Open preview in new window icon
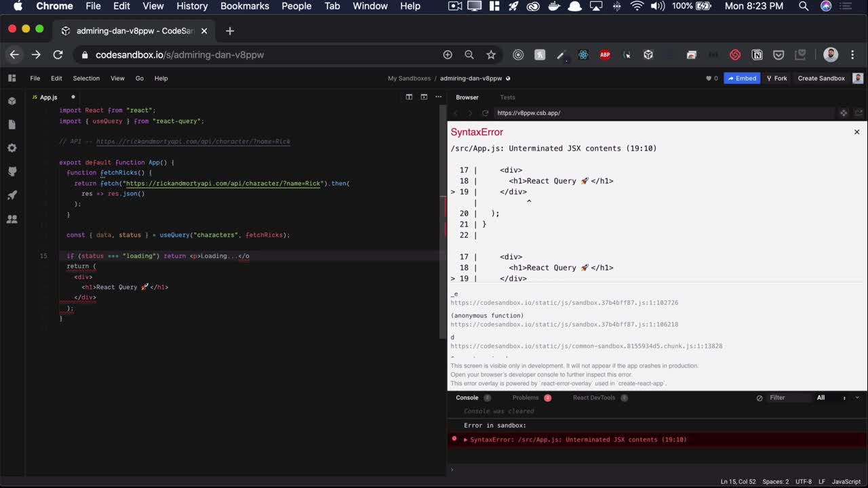Viewport: 868px width, 488px height. point(858,113)
